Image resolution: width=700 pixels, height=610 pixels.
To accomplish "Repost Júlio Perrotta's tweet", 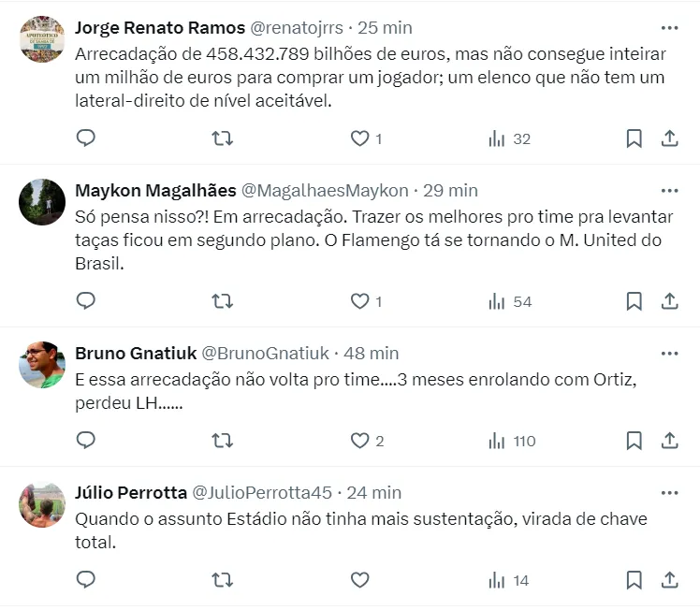I will pyautogui.click(x=222, y=580).
